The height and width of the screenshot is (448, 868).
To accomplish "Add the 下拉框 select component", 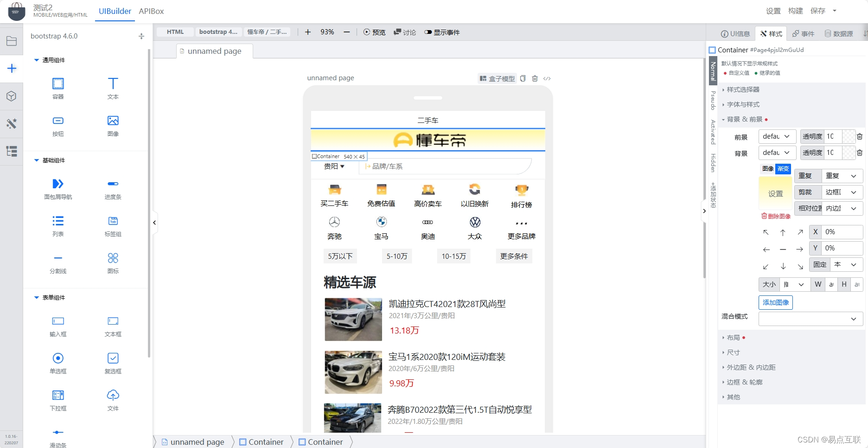I will [58, 400].
